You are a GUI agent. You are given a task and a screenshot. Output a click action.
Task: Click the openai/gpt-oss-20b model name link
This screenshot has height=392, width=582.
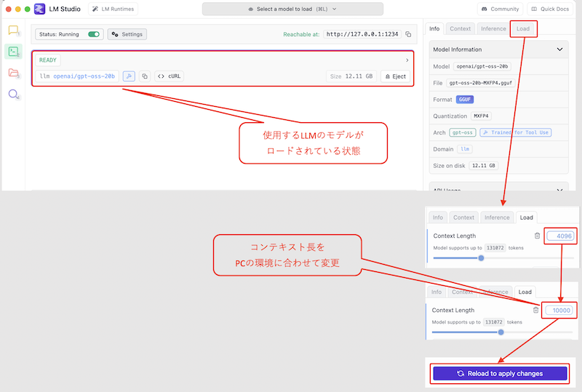(84, 76)
